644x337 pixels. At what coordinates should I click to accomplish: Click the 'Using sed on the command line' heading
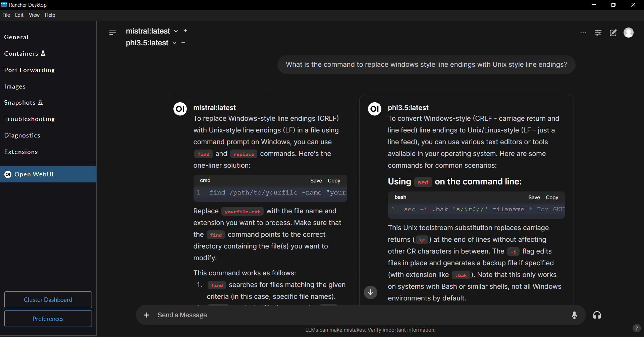point(454,182)
